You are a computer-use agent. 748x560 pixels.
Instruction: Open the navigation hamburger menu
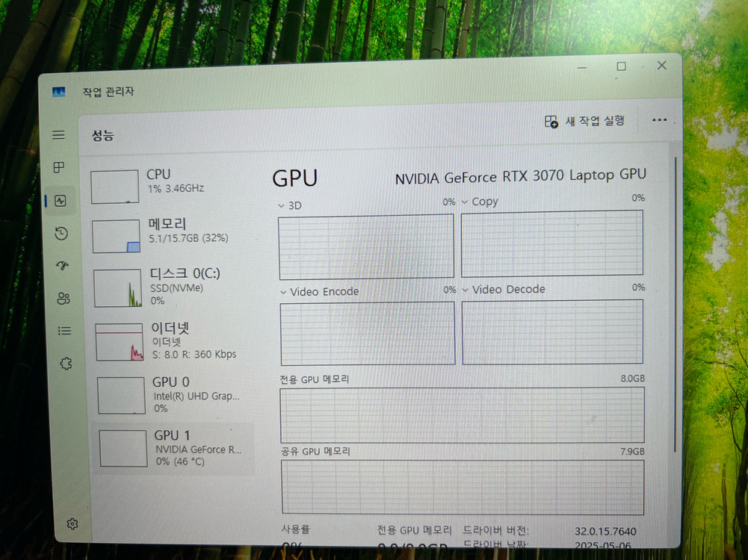click(59, 134)
